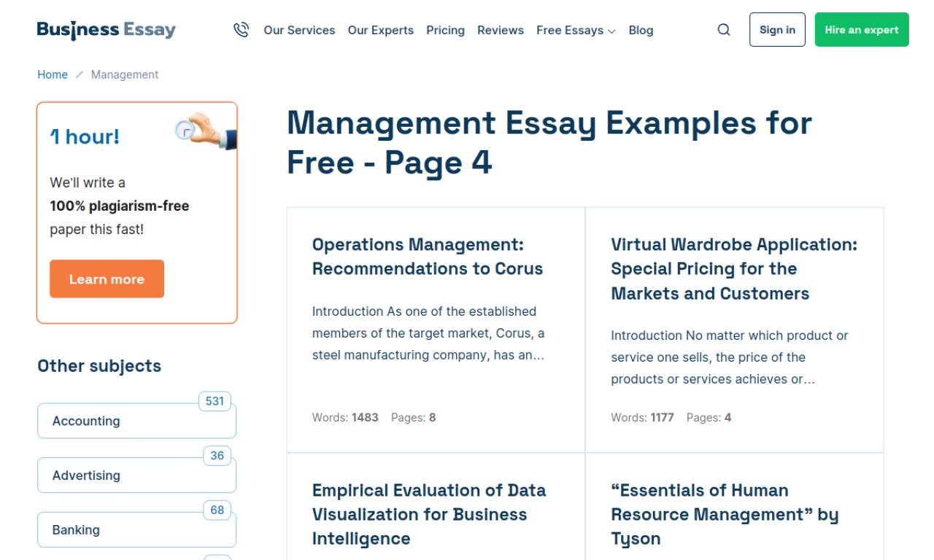Open the Pricing menu item
This screenshot has height=560, width=934.
point(445,30)
